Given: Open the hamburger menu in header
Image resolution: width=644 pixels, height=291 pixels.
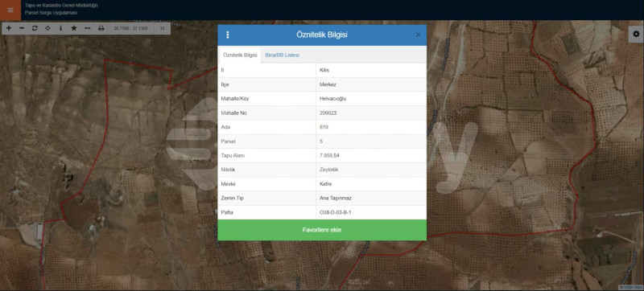Looking at the screenshot, I should (x=10, y=10).
